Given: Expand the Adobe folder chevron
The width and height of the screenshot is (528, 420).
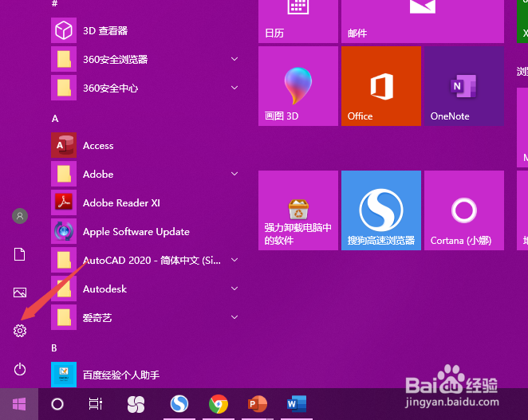Looking at the screenshot, I should 234,174.
